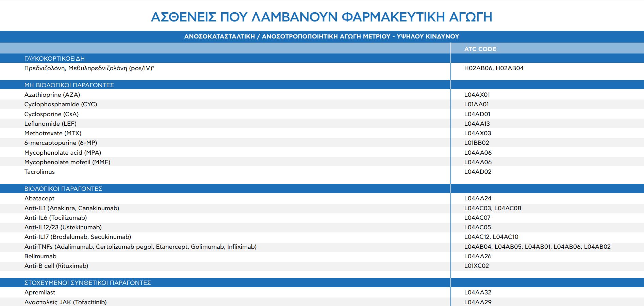Click the Tacrolimus entry

[x=39, y=172]
